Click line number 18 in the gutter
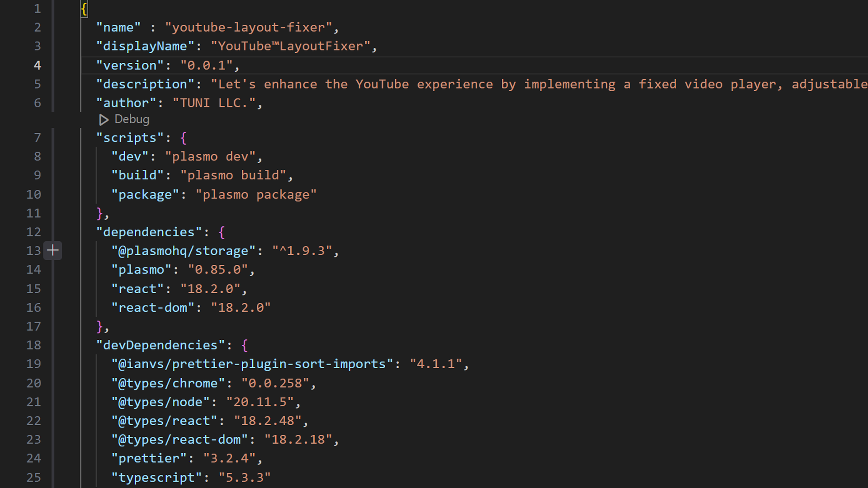Image resolution: width=868 pixels, height=488 pixels. point(33,345)
